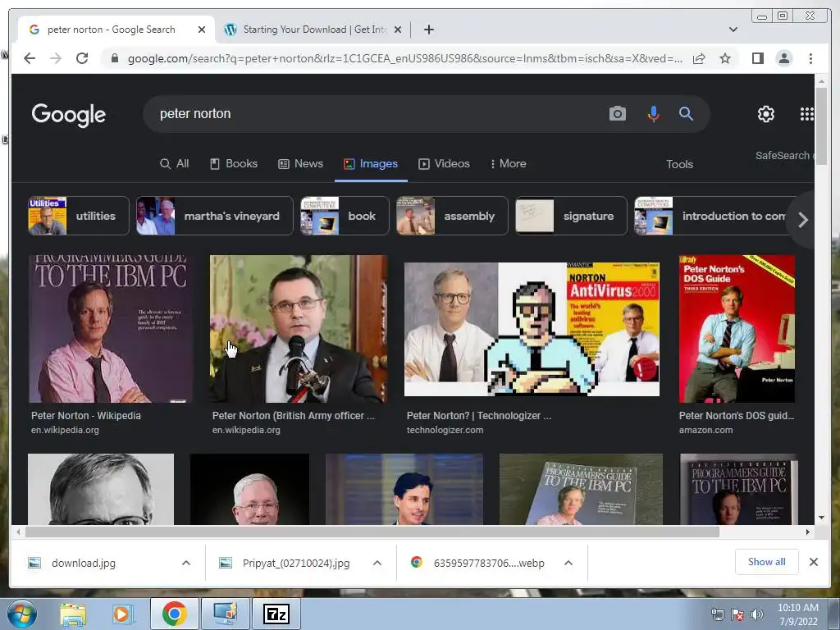View site info via the lock icon
This screenshot has width=840, height=630.
114,58
